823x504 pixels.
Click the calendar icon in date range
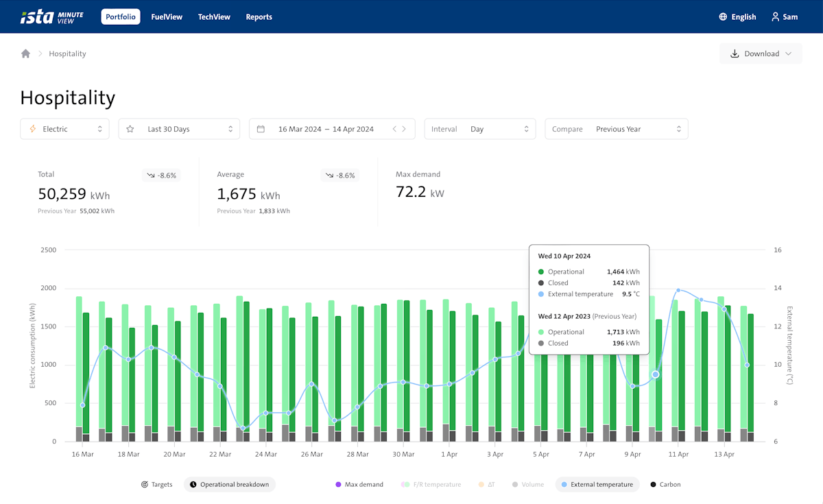coord(261,129)
